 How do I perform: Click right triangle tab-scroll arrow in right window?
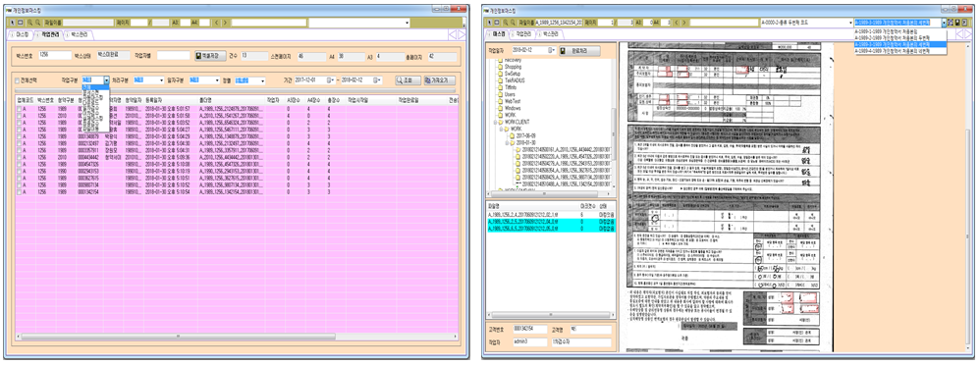[x=969, y=33]
